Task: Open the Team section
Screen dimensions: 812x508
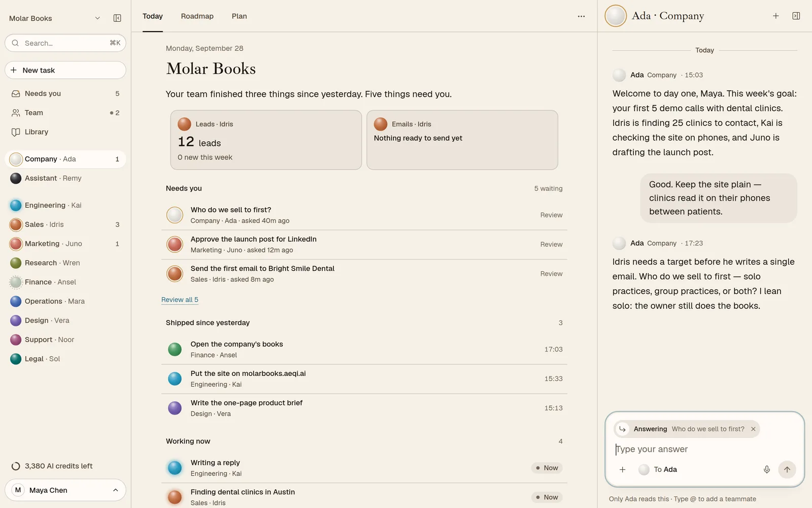Action: [65, 113]
